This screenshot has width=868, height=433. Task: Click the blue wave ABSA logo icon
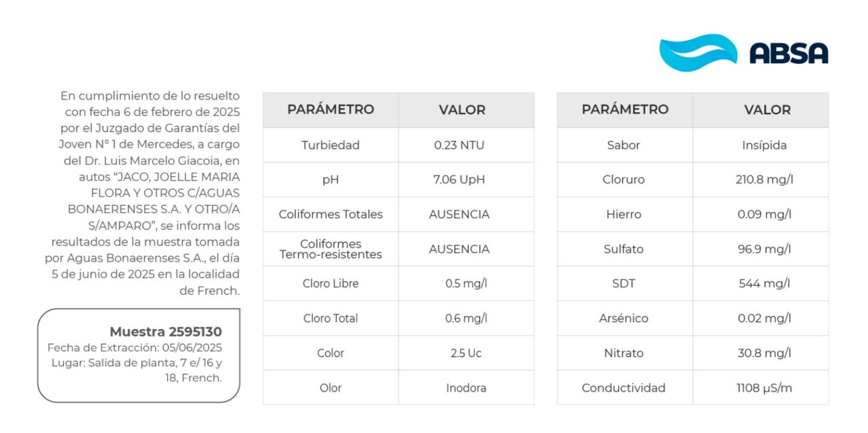pyautogui.click(x=698, y=52)
